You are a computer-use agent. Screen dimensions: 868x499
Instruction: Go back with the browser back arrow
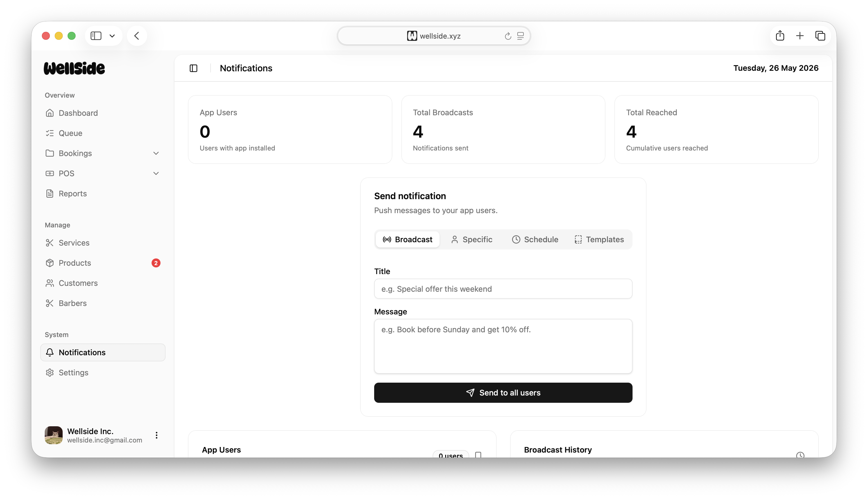click(137, 36)
